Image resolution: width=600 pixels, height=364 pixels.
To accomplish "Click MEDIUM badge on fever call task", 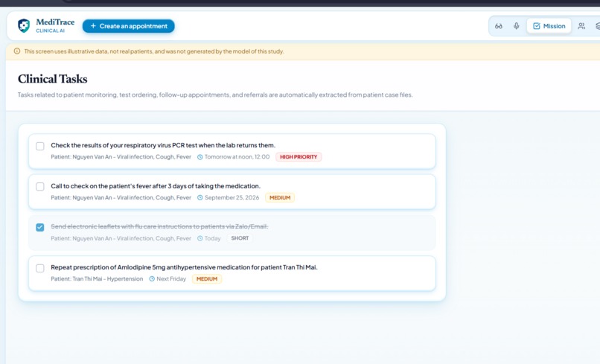I will [x=280, y=197].
